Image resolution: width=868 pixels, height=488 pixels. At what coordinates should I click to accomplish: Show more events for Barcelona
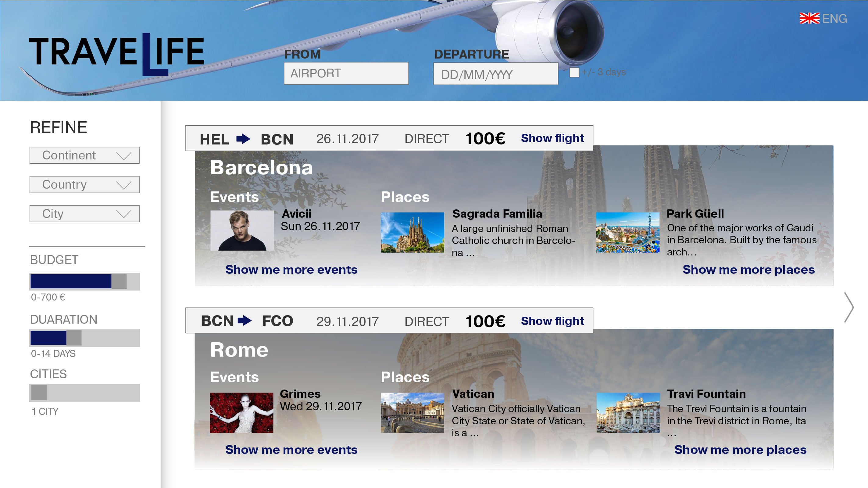click(291, 269)
